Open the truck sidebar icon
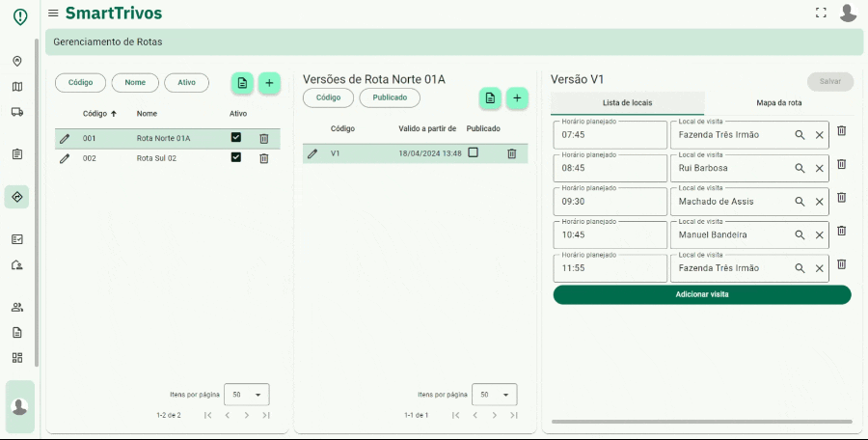Screen dimensions: 868x440 pos(17,112)
